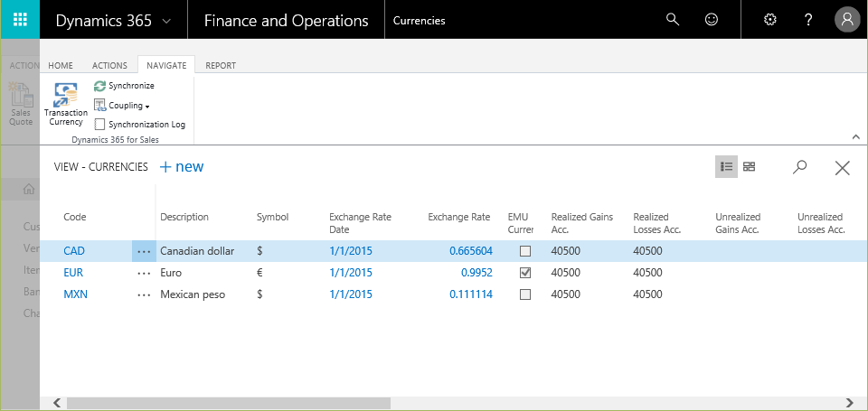Click the horizontal scrollbar left arrow
Viewport: 868px width, 411px height.
[56, 403]
